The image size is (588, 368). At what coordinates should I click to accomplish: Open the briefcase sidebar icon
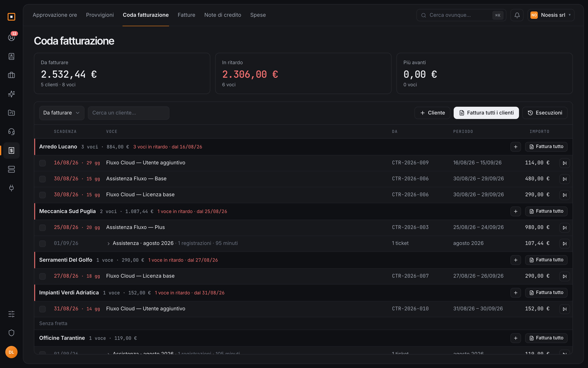11,75
